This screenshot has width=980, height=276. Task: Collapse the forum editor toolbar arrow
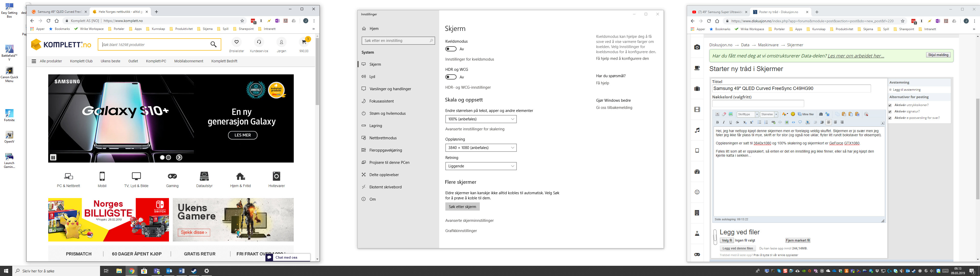click(883, 123)
